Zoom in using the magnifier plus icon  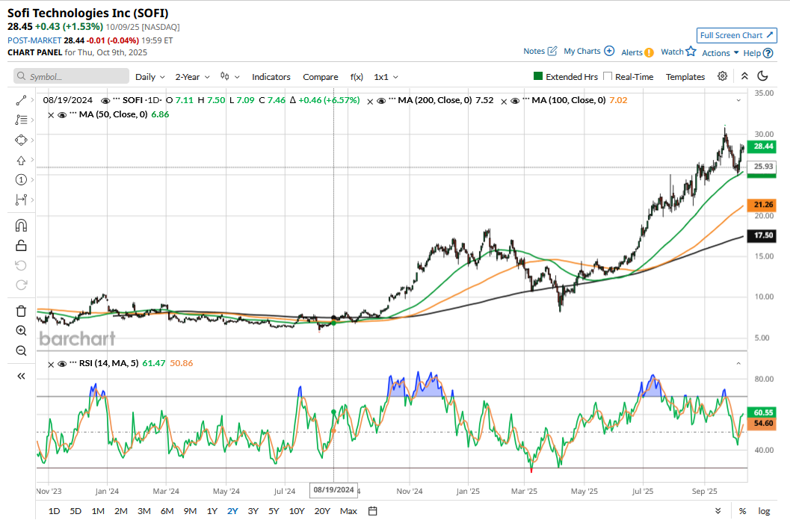[x=21, y=331]
